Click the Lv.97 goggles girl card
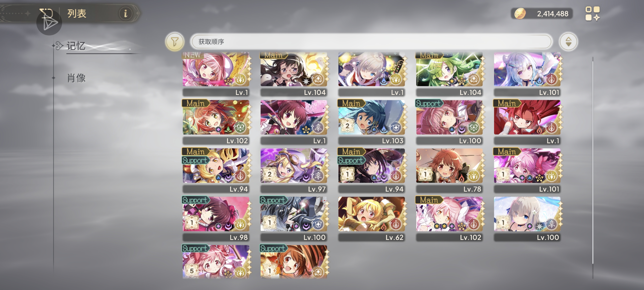The width and height of the screenshot is (644, 290). pos(294,171)
